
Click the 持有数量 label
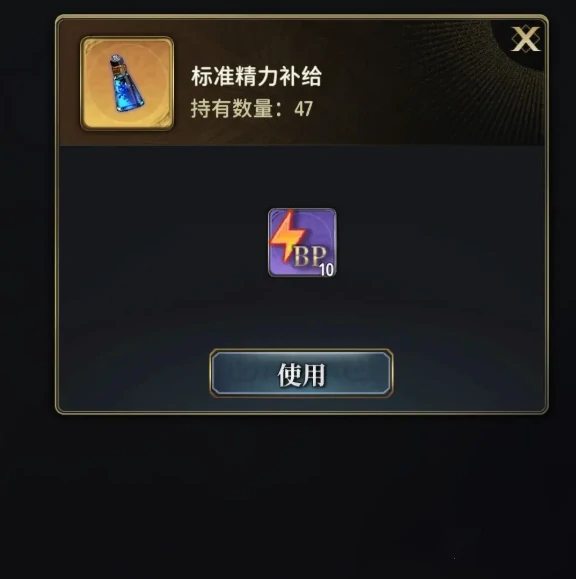(x=232, y=109)
